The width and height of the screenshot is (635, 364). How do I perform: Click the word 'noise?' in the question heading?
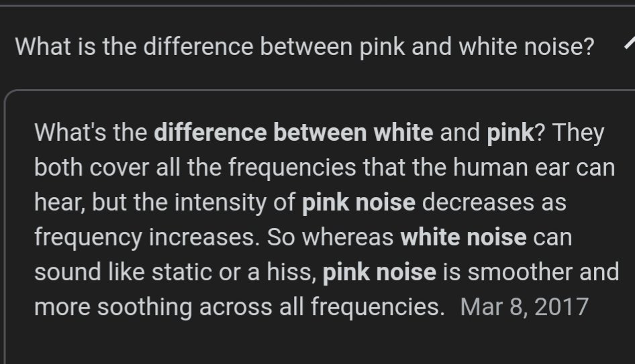[559, 46]
